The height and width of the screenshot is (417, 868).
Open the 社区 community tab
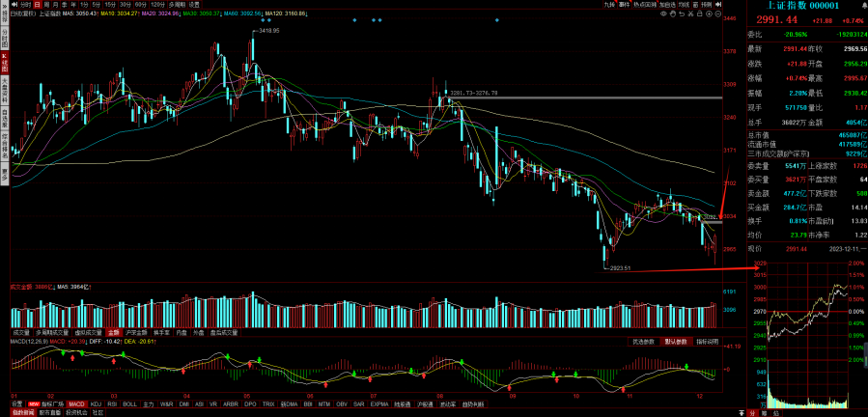click(98, 412)
